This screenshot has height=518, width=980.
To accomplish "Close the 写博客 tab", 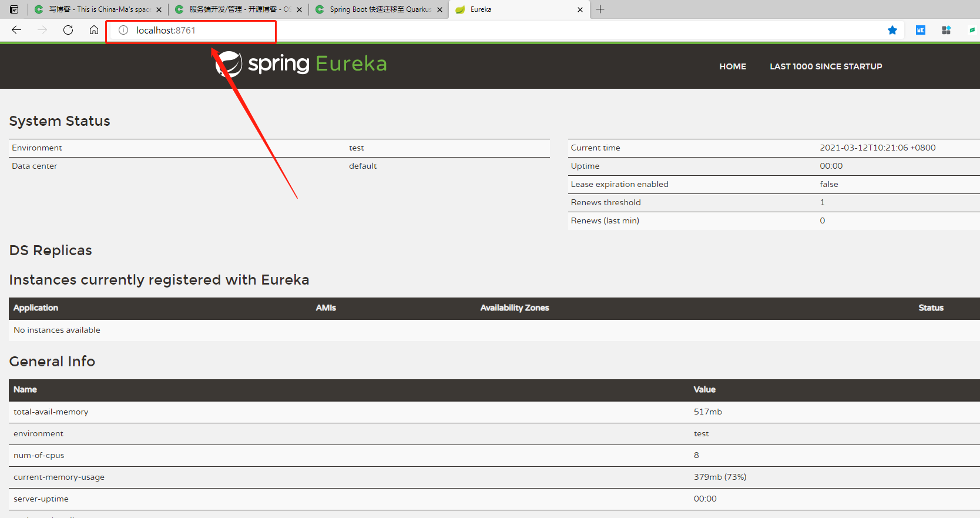I will pos(159,9).
